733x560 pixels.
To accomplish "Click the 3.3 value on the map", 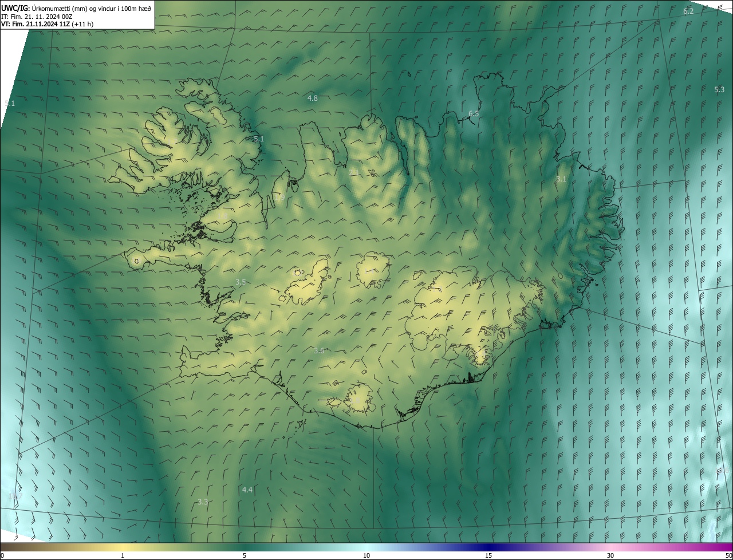I will click(x=203, y=502).
